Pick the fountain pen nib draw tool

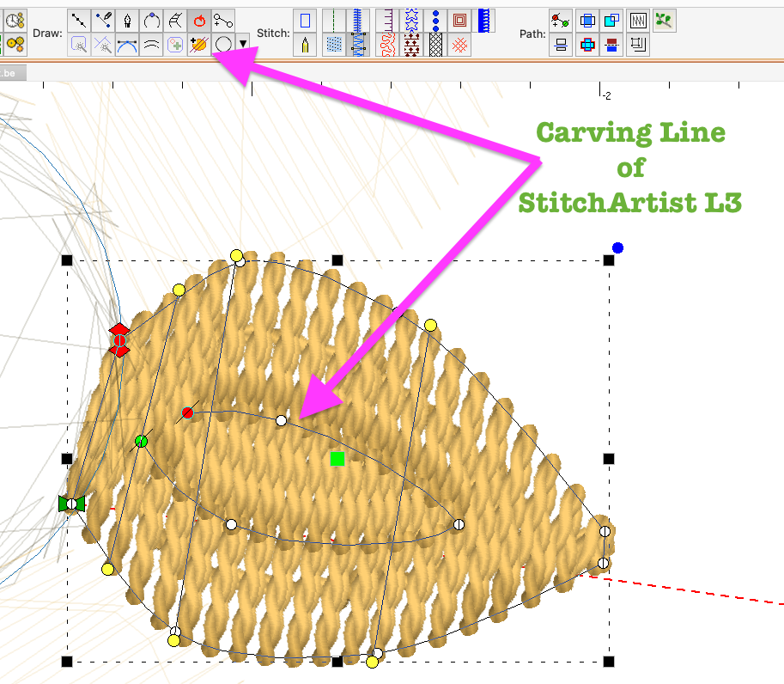coord(127,20)
